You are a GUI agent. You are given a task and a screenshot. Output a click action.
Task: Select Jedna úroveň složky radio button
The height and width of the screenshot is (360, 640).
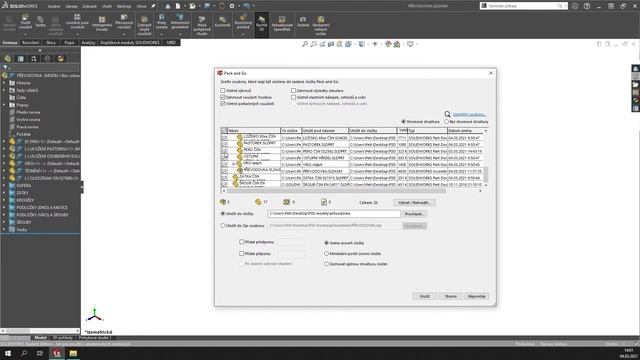[x=327, y=243]
